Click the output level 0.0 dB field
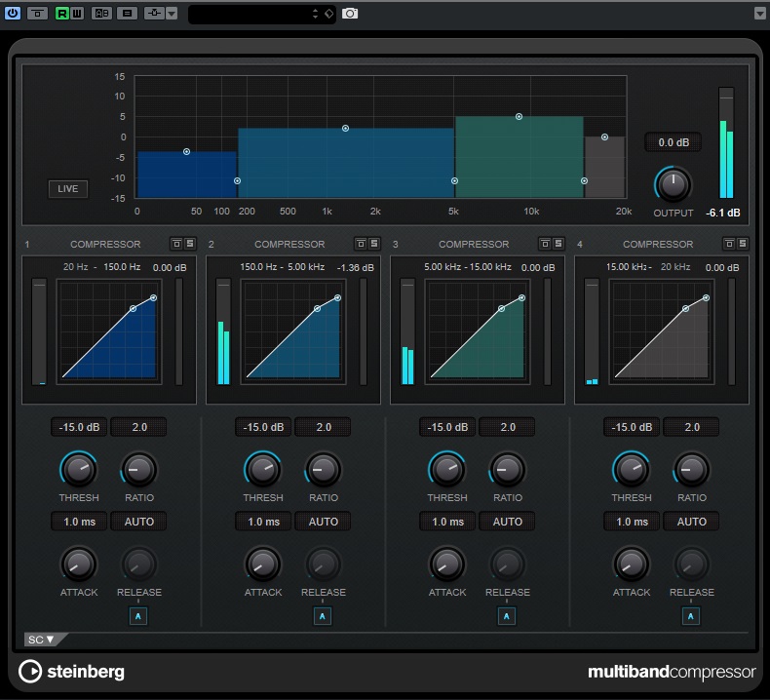Screen dimensions: 770x700 click(x=674, y=142)
